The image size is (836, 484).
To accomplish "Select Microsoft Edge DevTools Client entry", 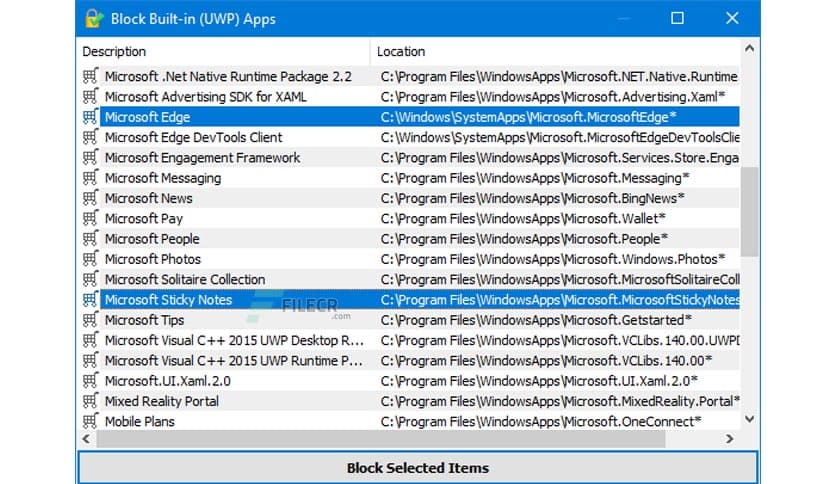I will (x=193, y=137).
